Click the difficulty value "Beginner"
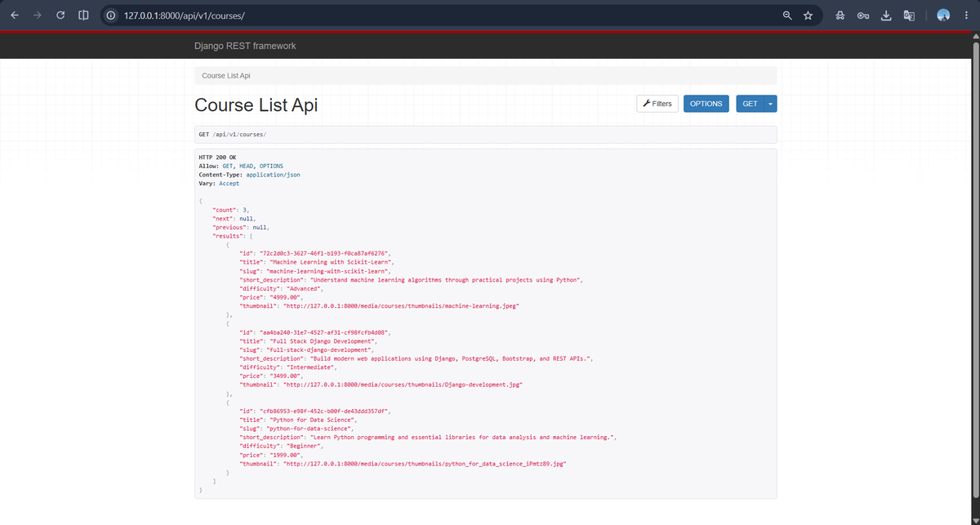Viewport: 980px width, 525px height. click(x=305, y=446)
